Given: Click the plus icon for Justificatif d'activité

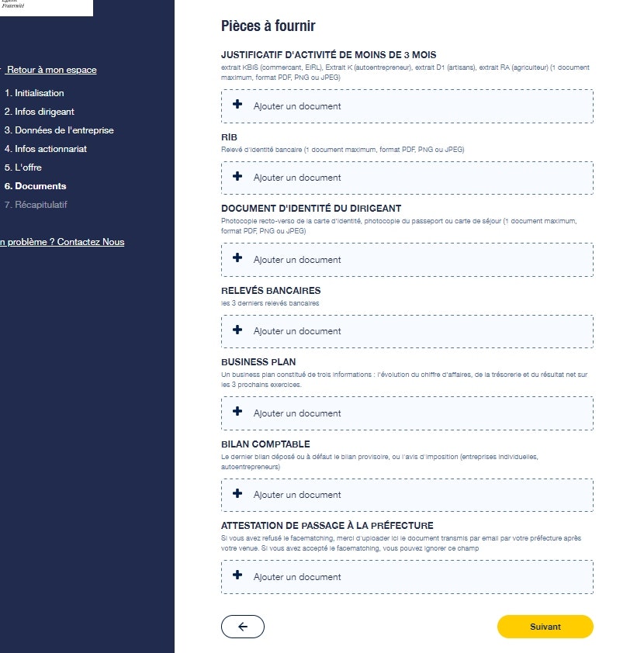Looking at the screenshot, I should pyautogui.click(x=237, y=105).
